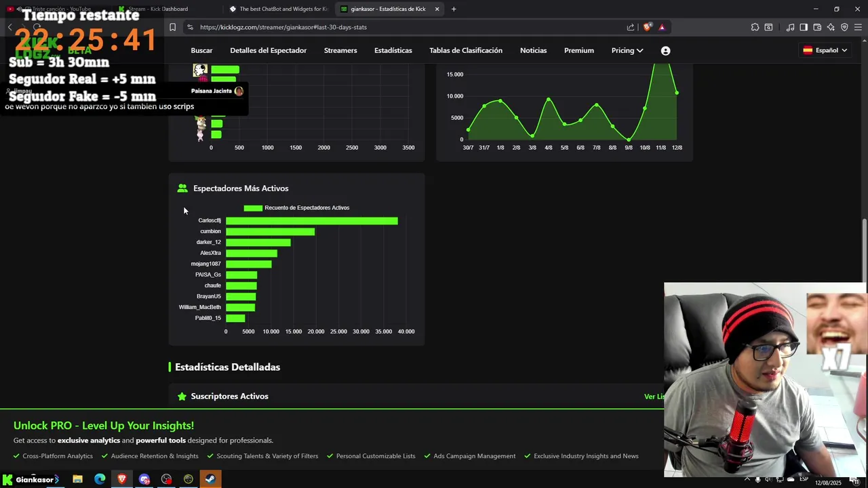Viewport: 868px width, 488px height.
Task: Click the ESP keyboard language indicator
Action: (804, 479)
